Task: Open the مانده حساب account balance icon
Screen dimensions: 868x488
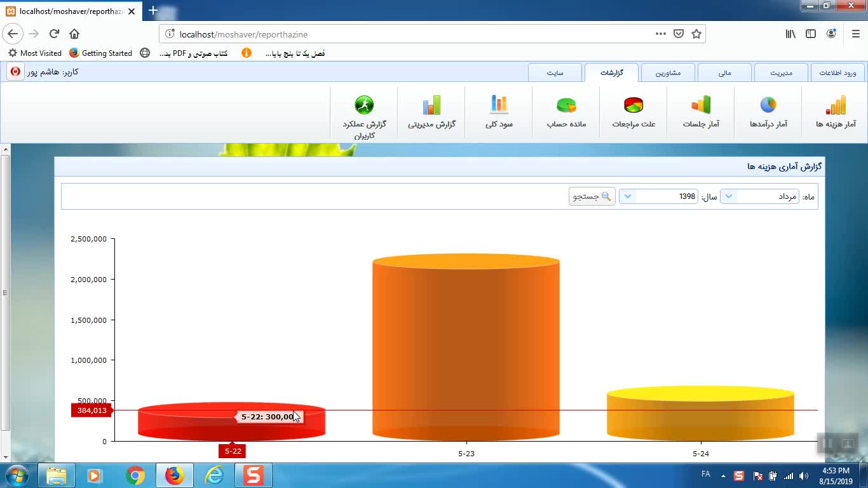Action: point(566,111)
